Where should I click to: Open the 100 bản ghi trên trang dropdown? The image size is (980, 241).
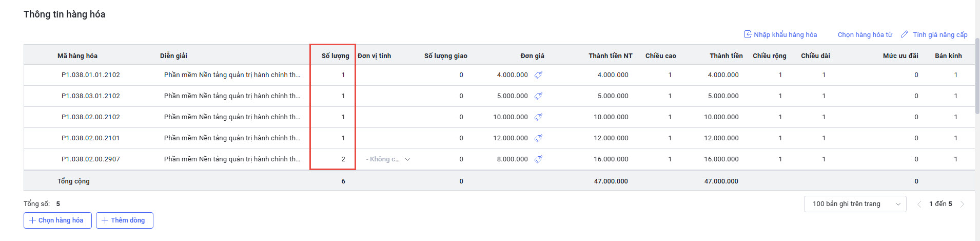855,204
